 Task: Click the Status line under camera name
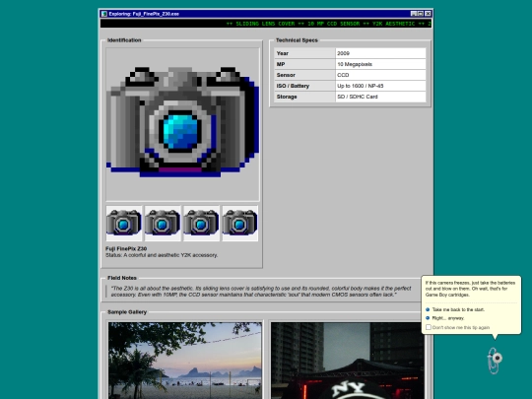(x=162, y=255)
